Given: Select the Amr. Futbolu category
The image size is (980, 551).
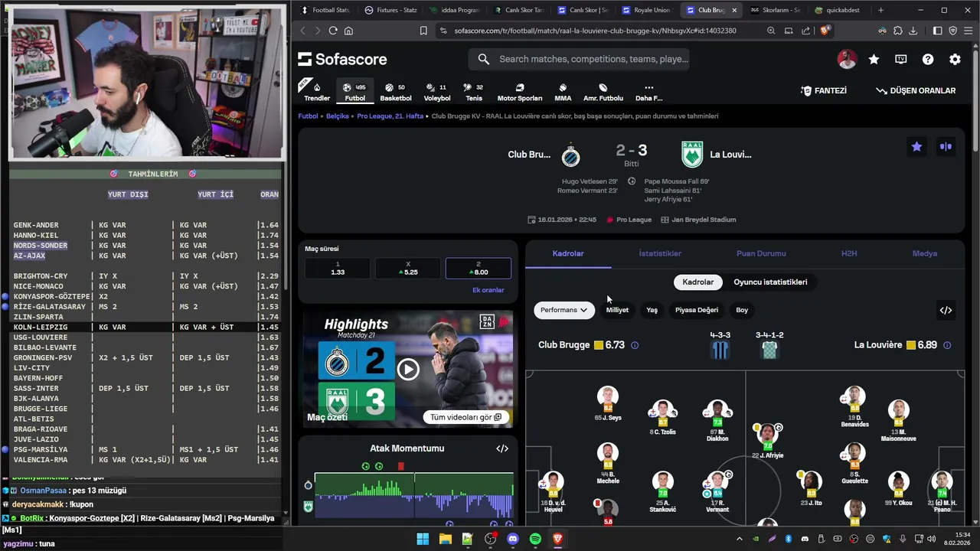Looking at the screenshot, I should 603,92.
